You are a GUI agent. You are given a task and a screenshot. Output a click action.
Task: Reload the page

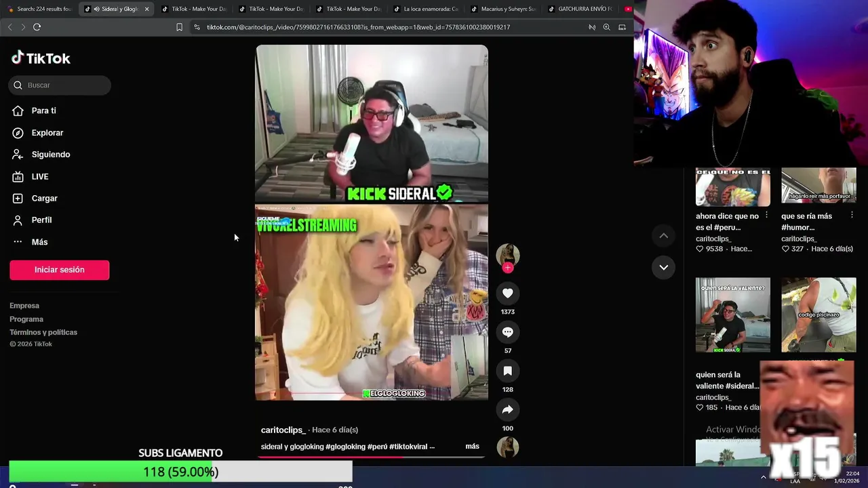pyautogui.click(x=37, y=27)
